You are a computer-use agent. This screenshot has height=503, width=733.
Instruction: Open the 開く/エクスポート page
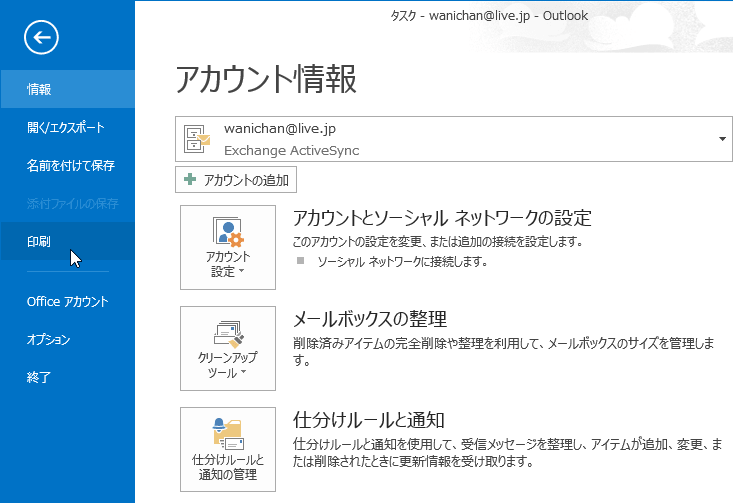pos(67,127)
